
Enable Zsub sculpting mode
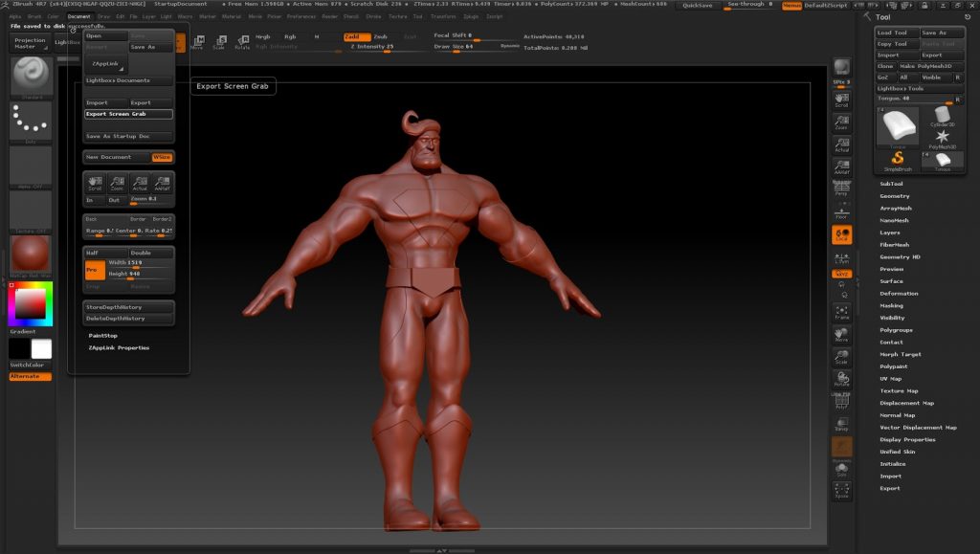click(380, 36)
